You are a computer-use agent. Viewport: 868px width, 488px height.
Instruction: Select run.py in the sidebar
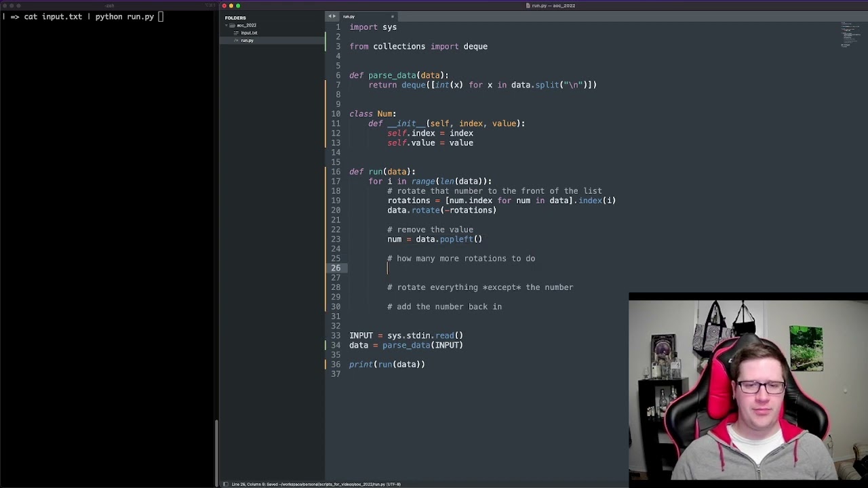coord(247,41)
